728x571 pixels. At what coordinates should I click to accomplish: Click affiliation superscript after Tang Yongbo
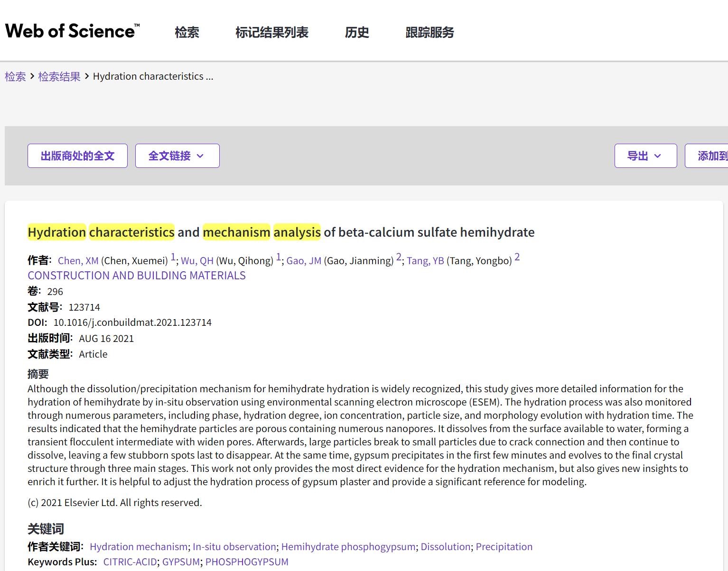coord(517,257)
